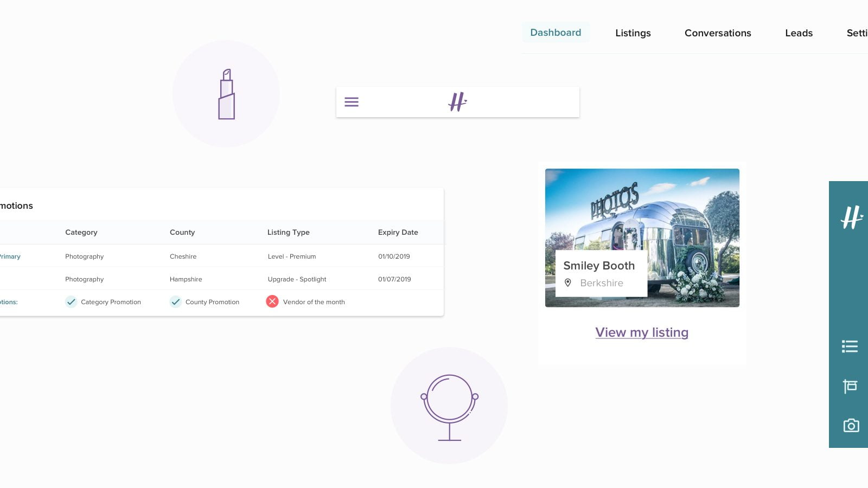Image resolution: width=868 pixels, height=488 pixels.
Task: Click the 01/10/2019 expiry date
Action: (x=394, y=256)
